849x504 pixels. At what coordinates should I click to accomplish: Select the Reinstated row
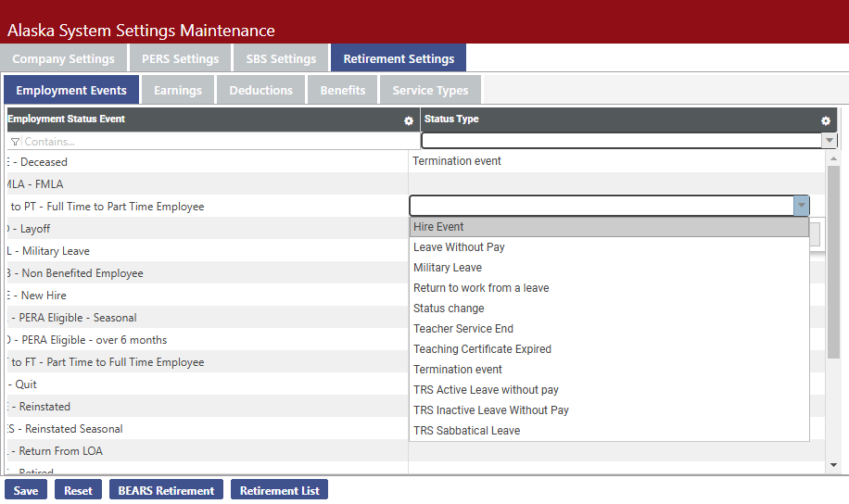click(208, 406)
